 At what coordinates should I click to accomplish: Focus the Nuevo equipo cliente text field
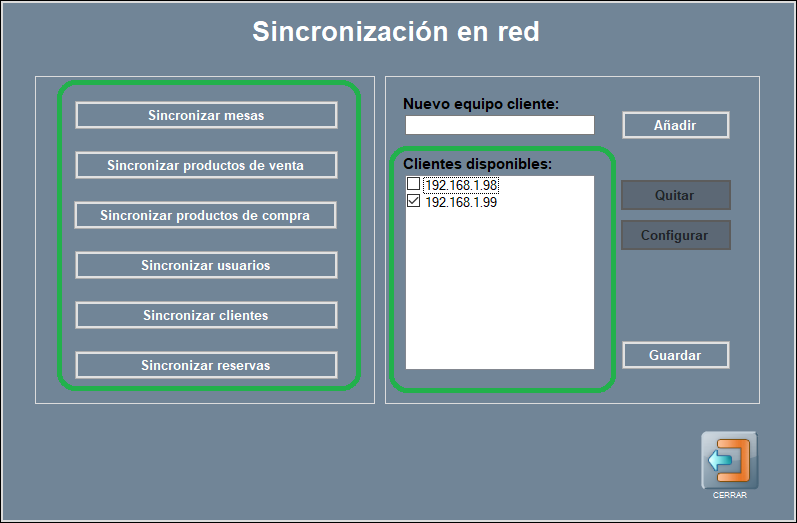click(499, 125)
